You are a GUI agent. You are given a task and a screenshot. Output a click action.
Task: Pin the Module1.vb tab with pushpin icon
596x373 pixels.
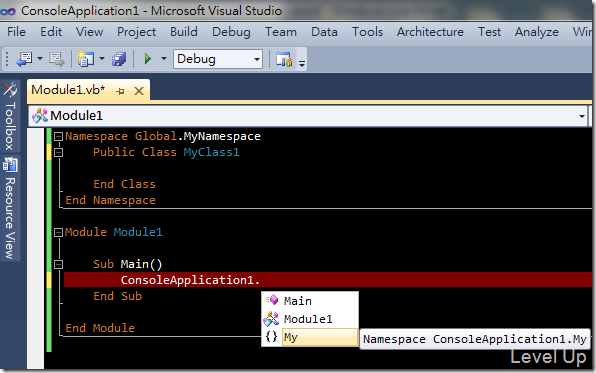[x=120, y=91]
